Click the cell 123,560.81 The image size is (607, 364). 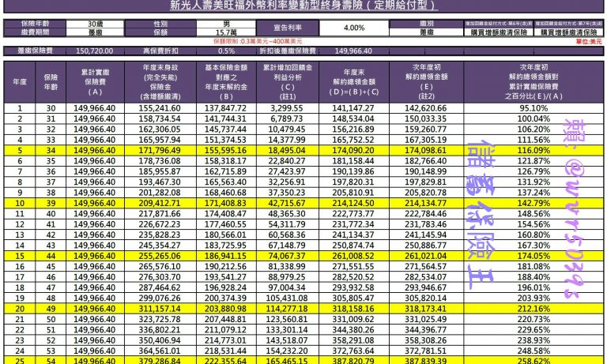[x=287, y=320]
